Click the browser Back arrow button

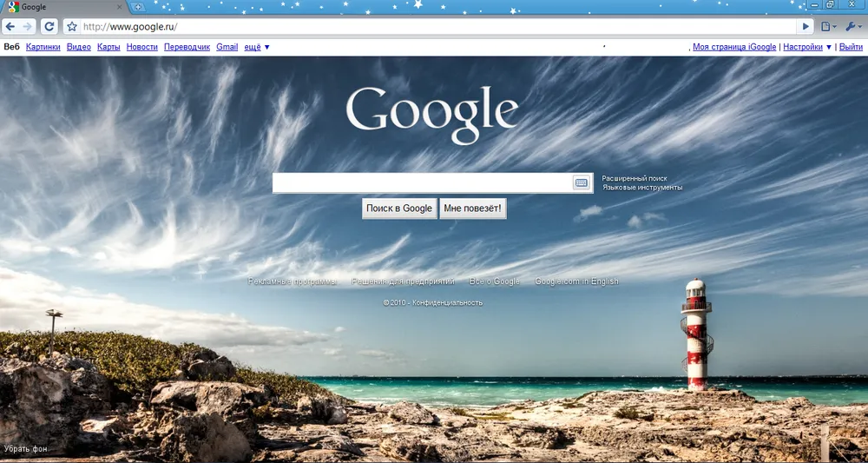[10, 27]
